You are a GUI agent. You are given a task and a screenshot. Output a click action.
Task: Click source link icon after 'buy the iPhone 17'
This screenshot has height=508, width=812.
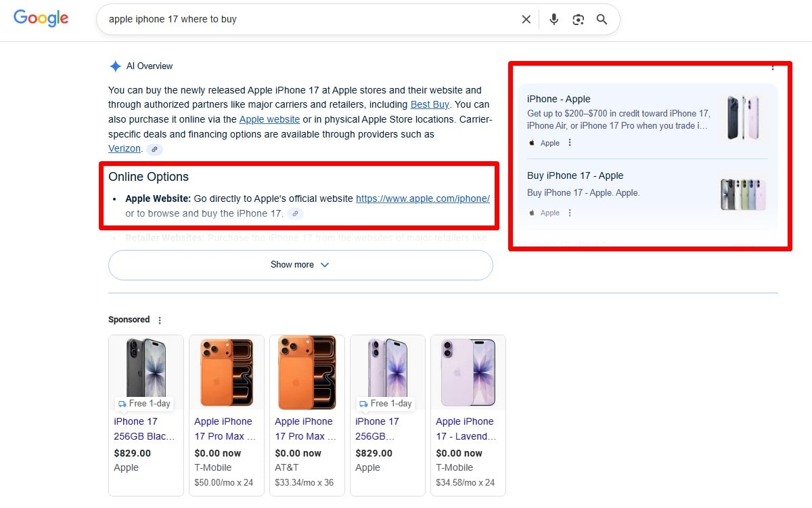tap(295, 213)
